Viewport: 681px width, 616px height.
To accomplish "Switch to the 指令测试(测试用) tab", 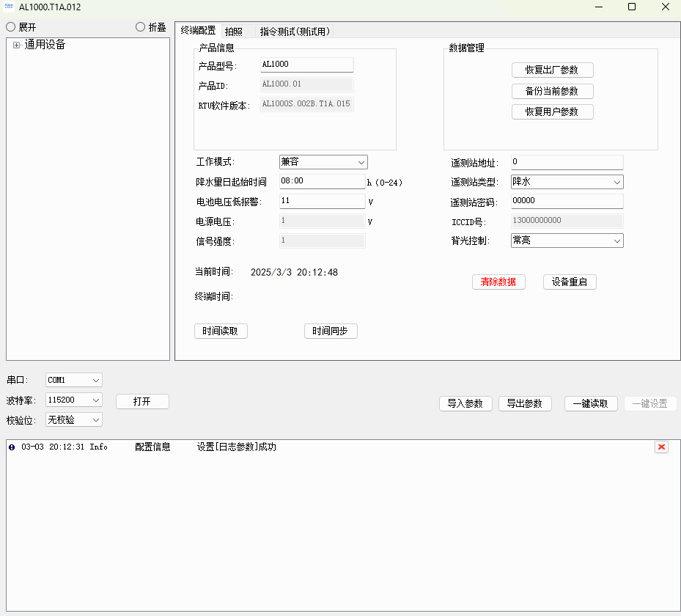I will coord(295,31).
